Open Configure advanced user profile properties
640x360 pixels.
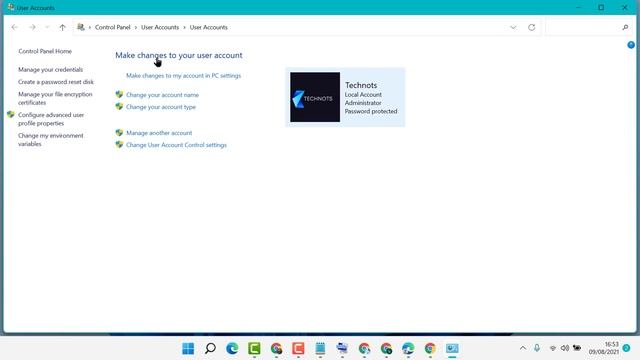pos(51,119)
